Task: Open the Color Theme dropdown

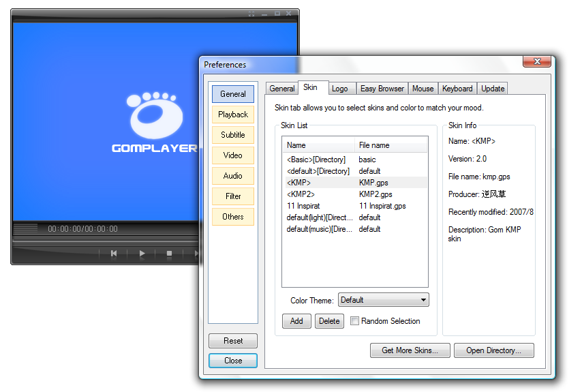Action: (384, 300)
